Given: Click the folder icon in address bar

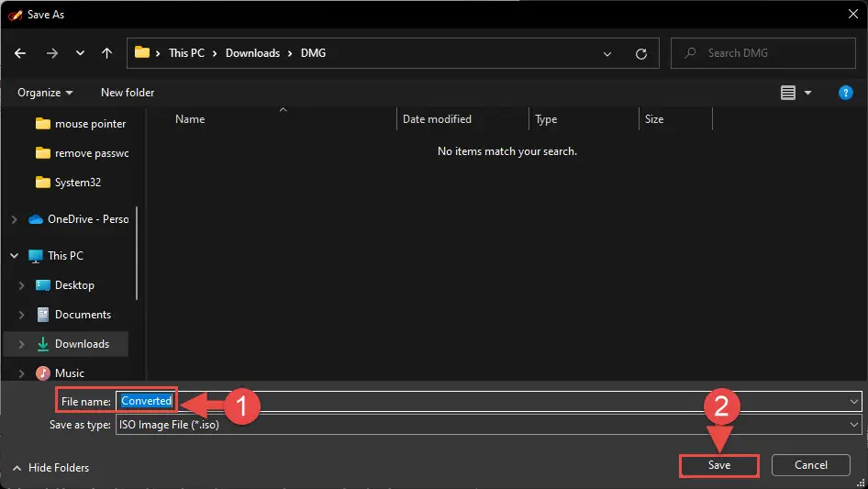Looking at the screenshot, I should point(142,52).
